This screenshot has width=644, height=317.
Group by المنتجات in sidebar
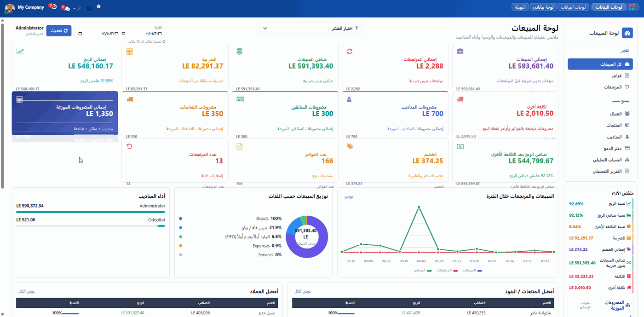click(600, 125)
